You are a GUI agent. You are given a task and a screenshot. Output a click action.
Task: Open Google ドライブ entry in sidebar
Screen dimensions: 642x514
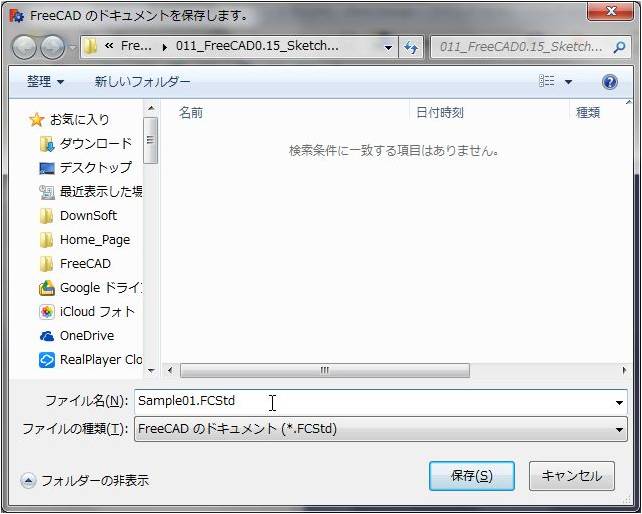pos(101,288)
